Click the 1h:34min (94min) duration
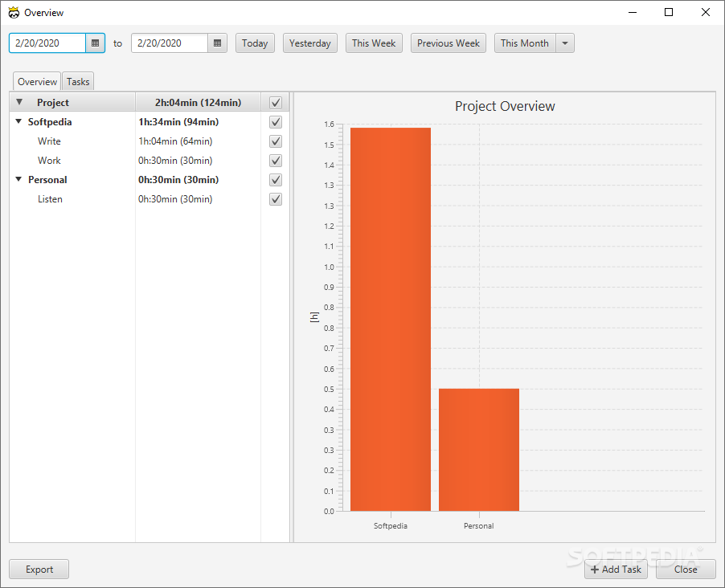The image size is (725, 588). [x=178, y=122]
